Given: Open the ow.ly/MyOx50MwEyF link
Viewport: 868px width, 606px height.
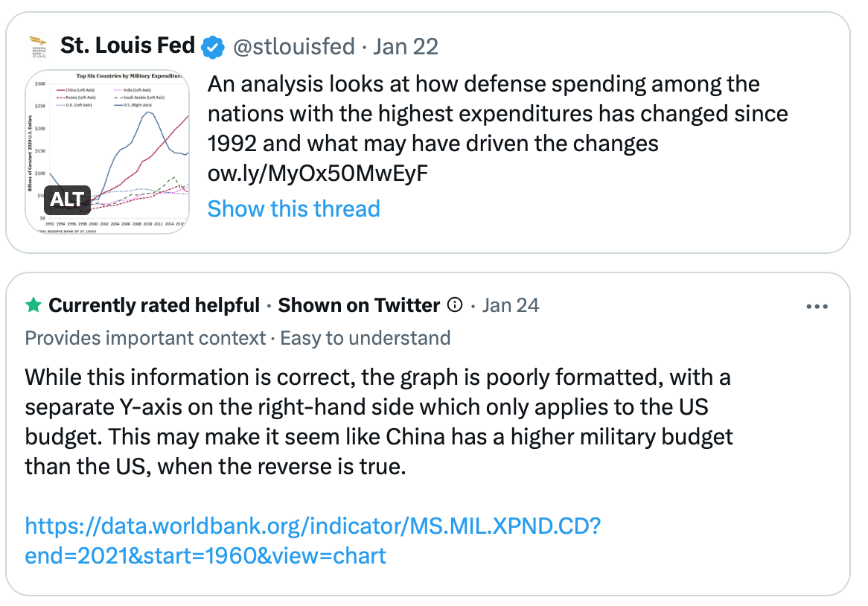Looking at the screenshot, I should tap(318, 173).
